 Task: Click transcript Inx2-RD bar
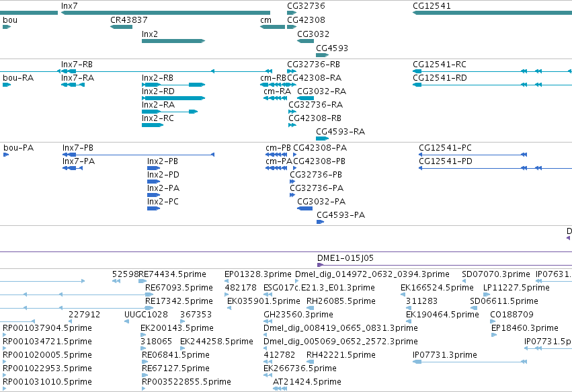(173, 98)
